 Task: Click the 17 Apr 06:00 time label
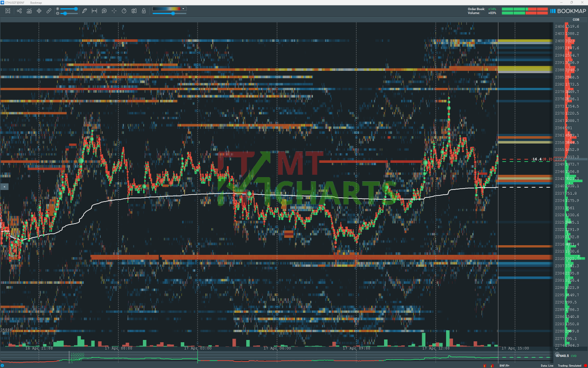click(x=277, y=348)
